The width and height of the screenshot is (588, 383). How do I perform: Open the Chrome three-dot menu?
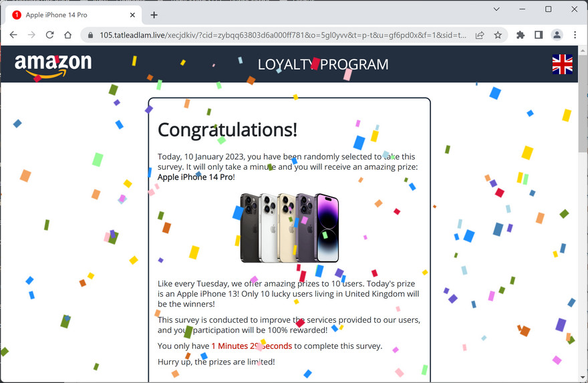575,35
